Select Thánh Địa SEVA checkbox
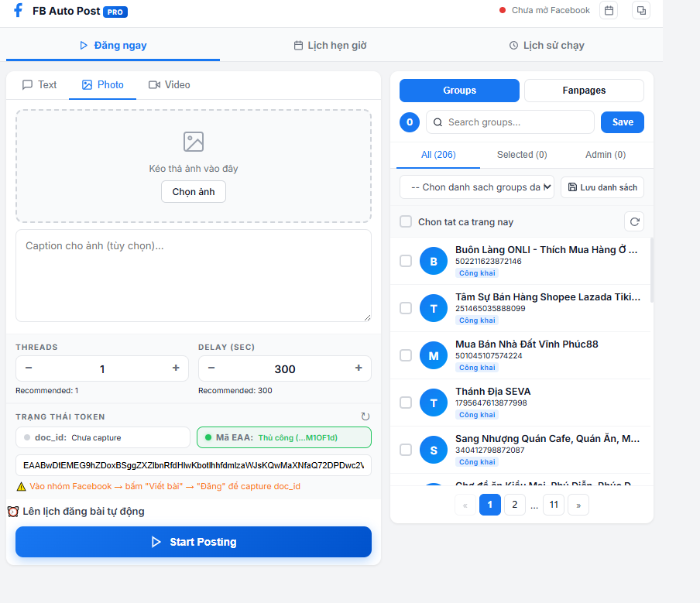Viewport: 700px width, 603px height. click(x=405, y=403)
